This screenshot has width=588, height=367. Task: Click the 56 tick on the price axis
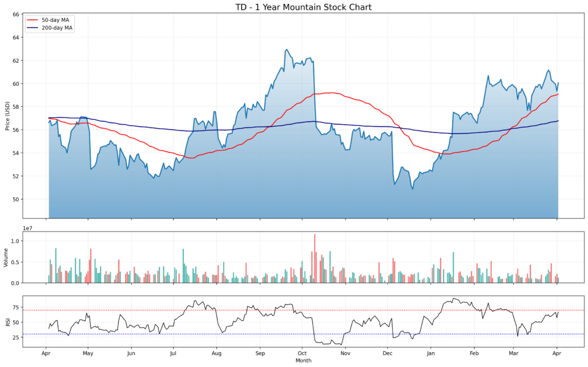pyautogui.click(x=16, y=130)
